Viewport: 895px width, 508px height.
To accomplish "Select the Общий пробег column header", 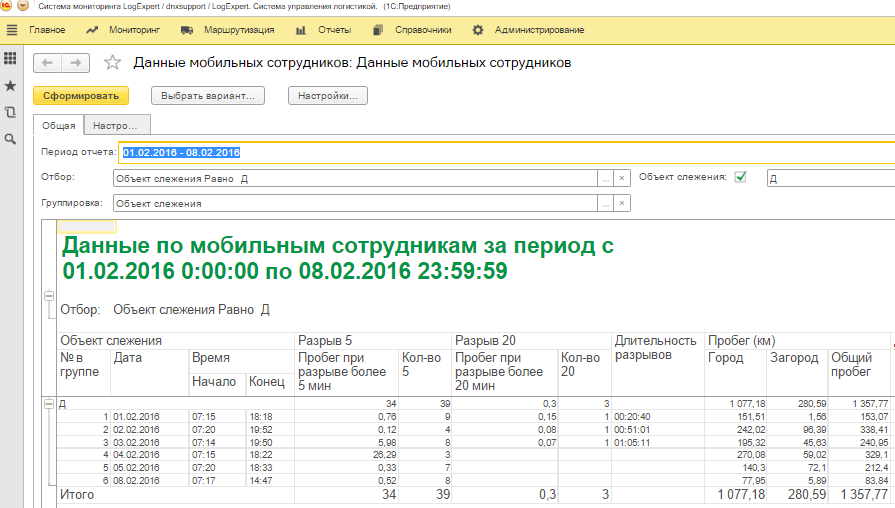I will click(x=859, y=372).
